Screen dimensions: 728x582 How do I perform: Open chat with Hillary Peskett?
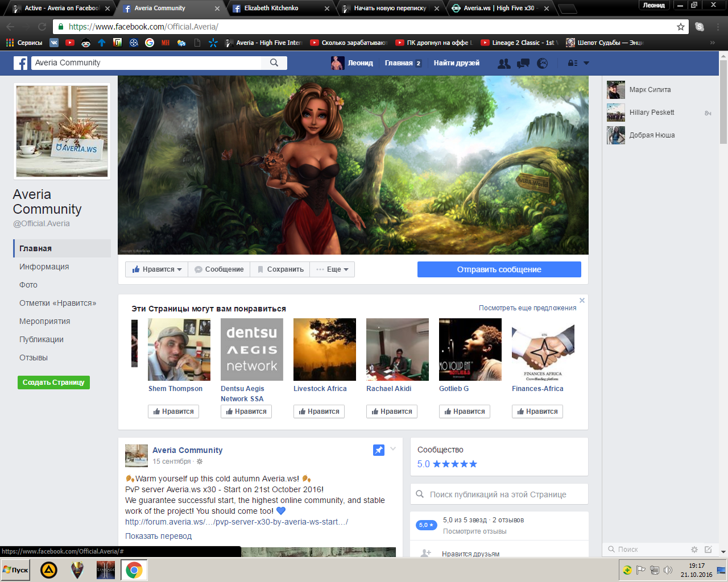coord(660,113)
